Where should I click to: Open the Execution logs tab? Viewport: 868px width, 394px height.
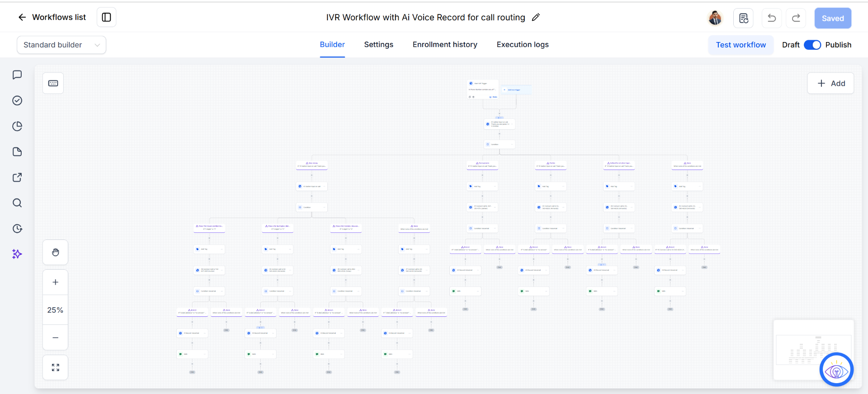(523, 44)
